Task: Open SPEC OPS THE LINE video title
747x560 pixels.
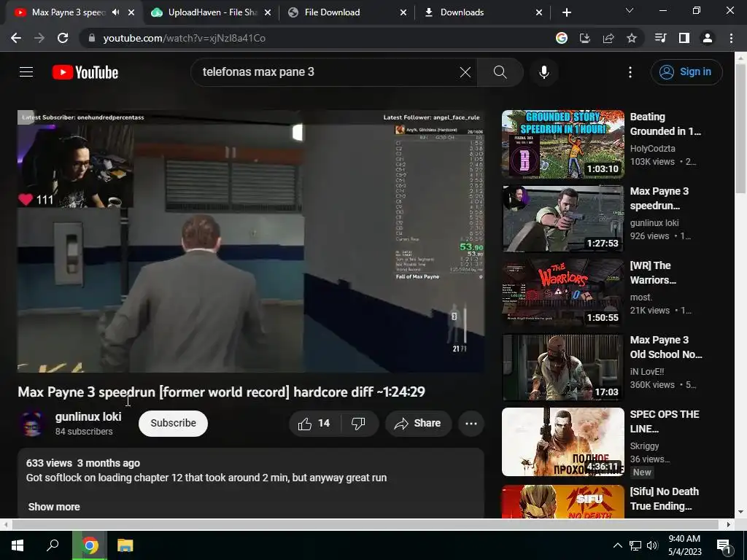Action: [665, 421]
